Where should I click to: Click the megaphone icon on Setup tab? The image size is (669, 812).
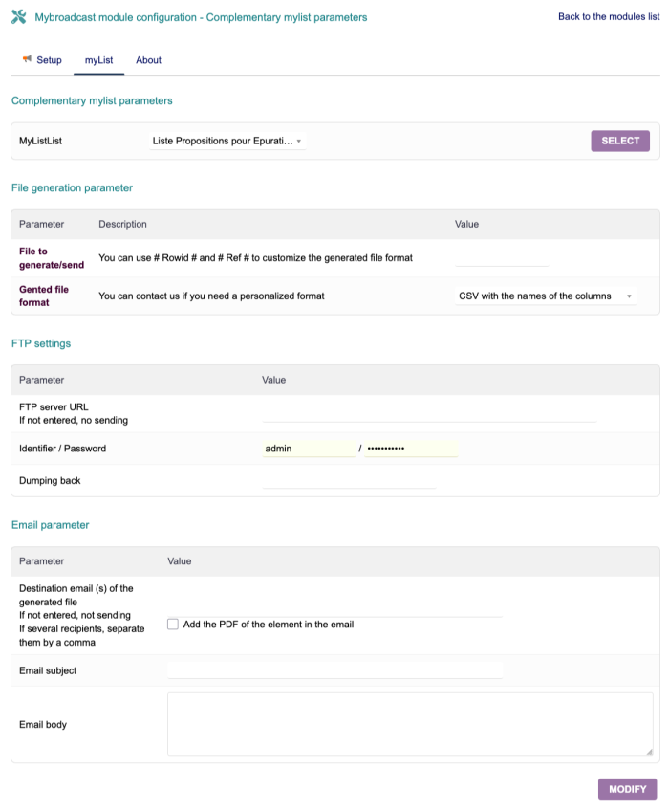coord(27,59)
